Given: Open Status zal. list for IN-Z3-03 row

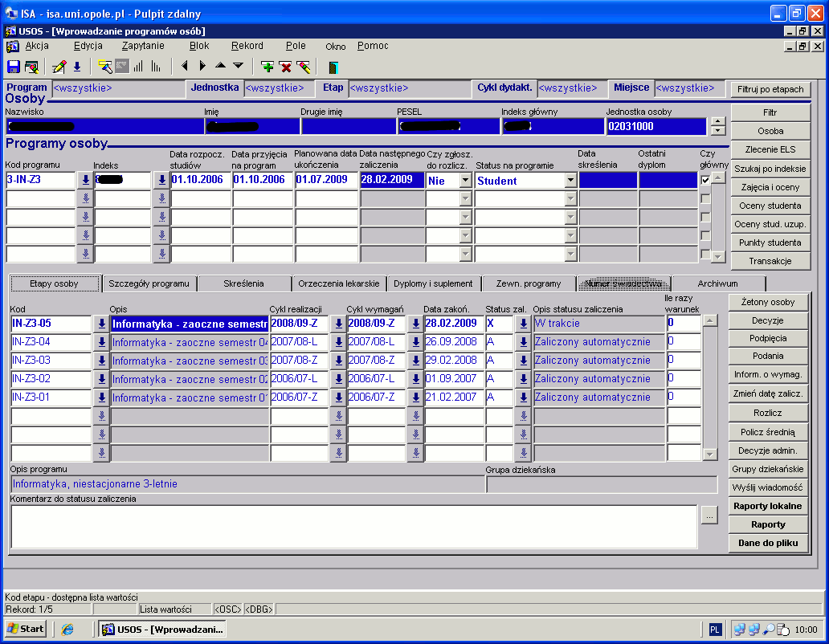Looking at the screenshot, I should click(523, 361).
